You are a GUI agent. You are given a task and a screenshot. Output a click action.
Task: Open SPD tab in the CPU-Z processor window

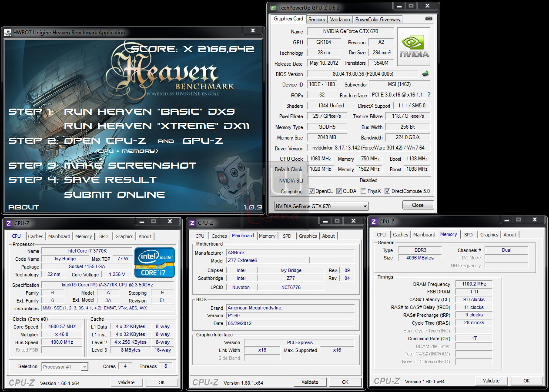pos(103,236)
